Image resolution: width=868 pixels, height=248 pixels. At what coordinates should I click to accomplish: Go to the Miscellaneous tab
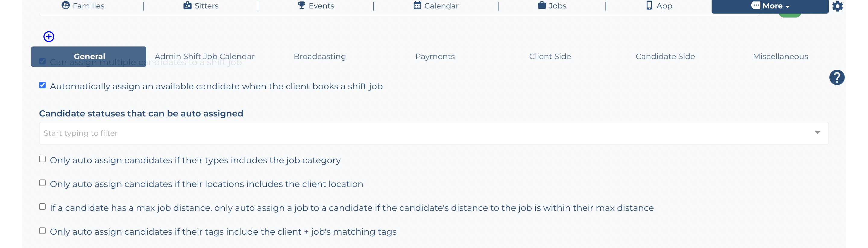point(780,56)
